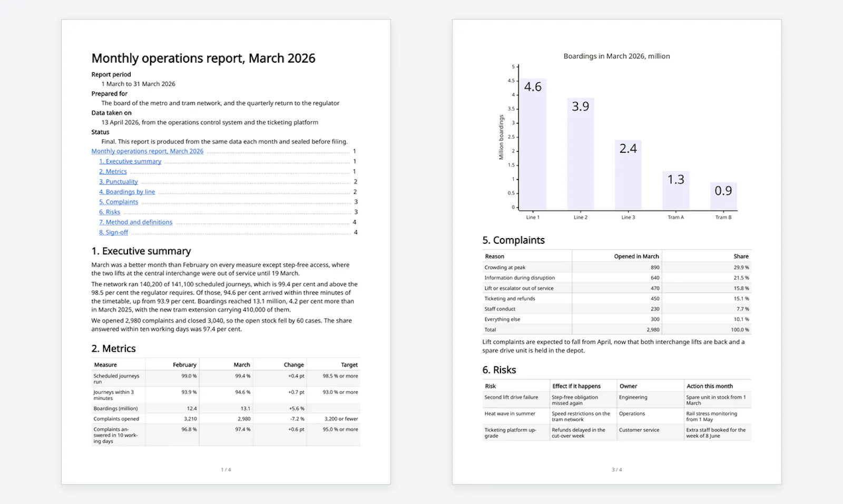Click the '1 / 4' page number footer

(x=226, y=469)
